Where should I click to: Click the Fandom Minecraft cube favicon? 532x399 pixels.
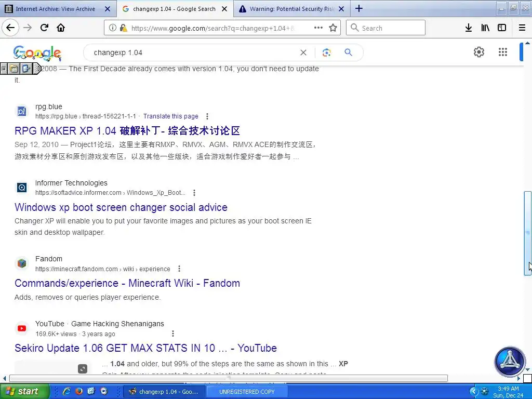pos(22,263)
